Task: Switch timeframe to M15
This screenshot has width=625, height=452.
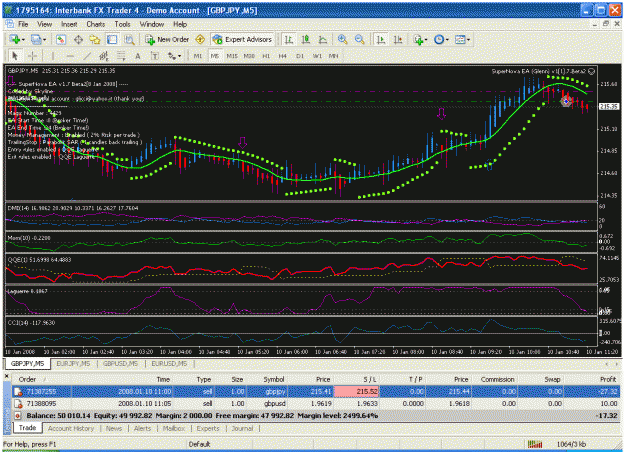Action: click(x=232, y=56)
